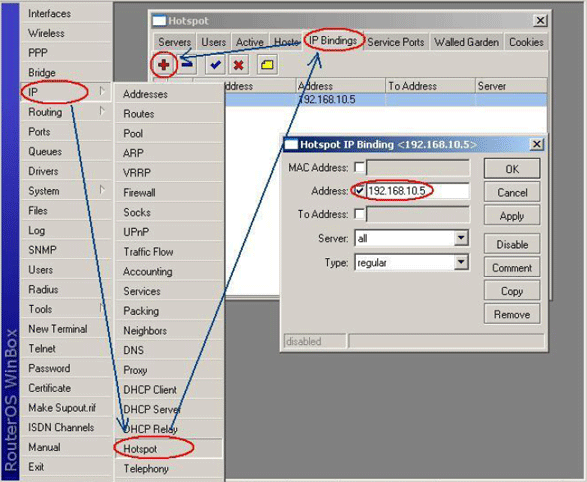Click the red X Disable icon
This screenshot has width=587, height=482.
pyautogui.click(x=238, y=65)
